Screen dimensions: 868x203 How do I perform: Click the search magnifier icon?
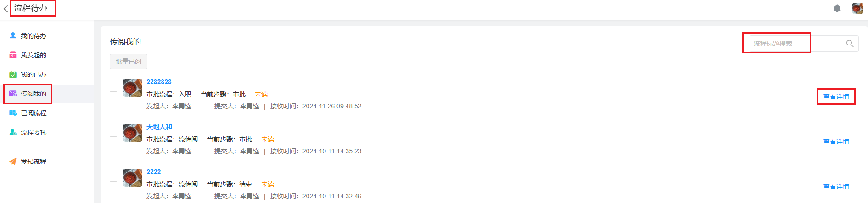pyautogui.click(x=850, y=44)
